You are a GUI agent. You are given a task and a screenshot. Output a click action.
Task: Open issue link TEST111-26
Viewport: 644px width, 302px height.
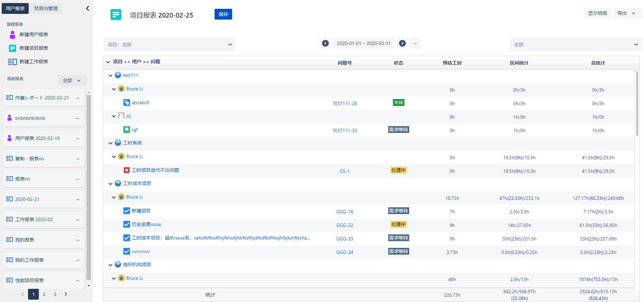tap(345, 103)
